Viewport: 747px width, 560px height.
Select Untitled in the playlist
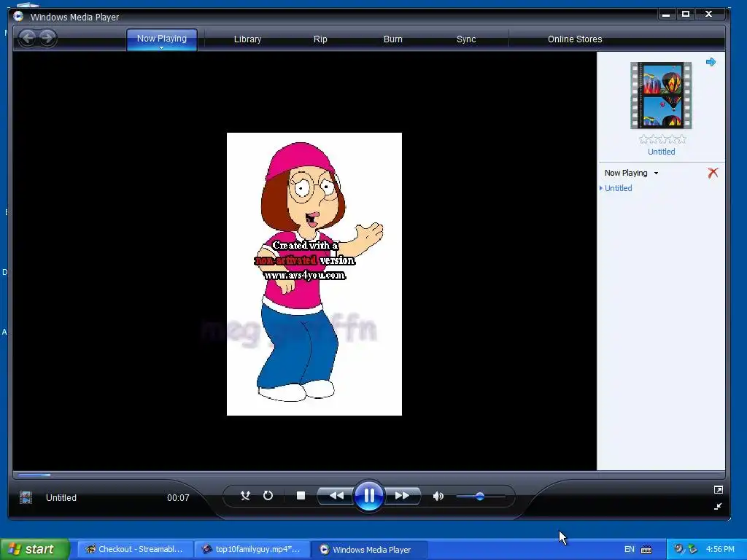[619, 188]
